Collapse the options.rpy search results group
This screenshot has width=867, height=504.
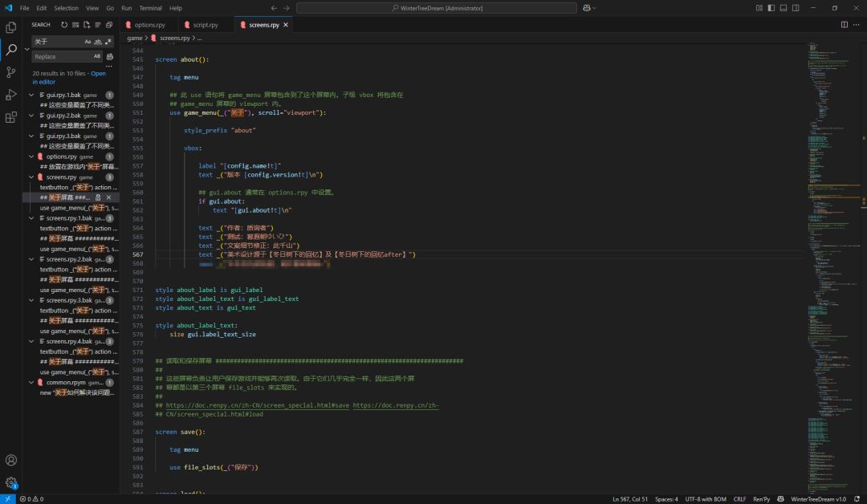point(31,156)
